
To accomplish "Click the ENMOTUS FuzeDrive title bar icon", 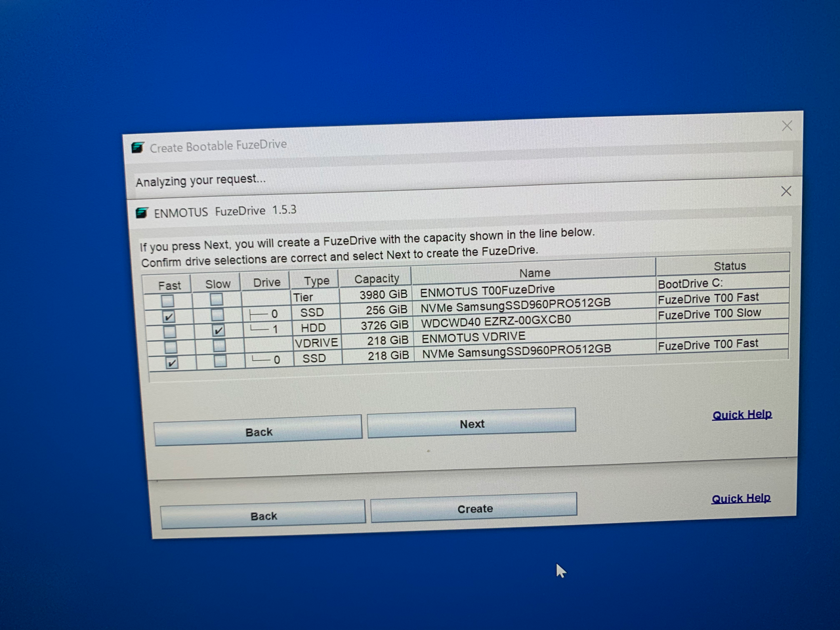I will [142, 213].
